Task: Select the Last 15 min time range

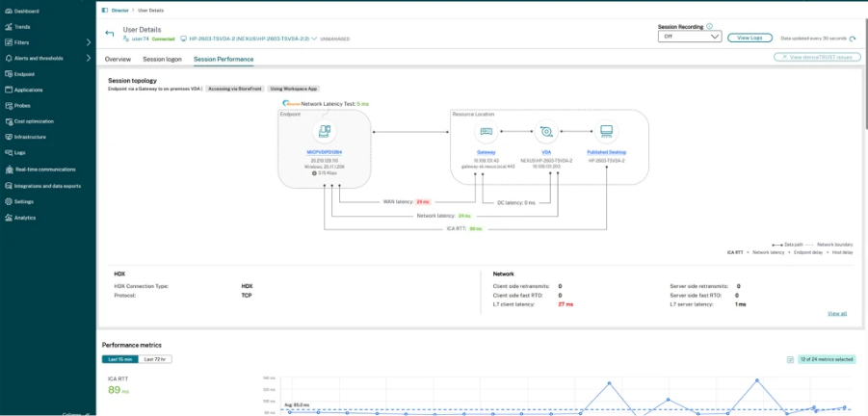Action: click(119, 359)
